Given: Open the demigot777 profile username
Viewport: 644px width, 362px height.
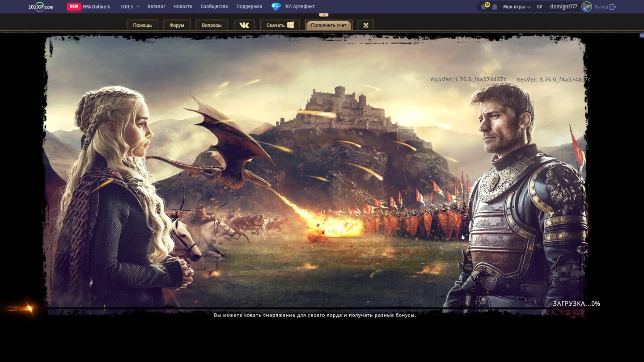Looking at the screenshot, I should (563, 7).
